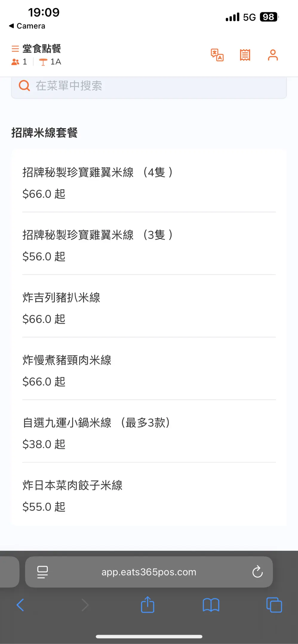The image size is (298, 644).
Task: Tap the app.eats365pos.com address bar
Action: (149, 572)
